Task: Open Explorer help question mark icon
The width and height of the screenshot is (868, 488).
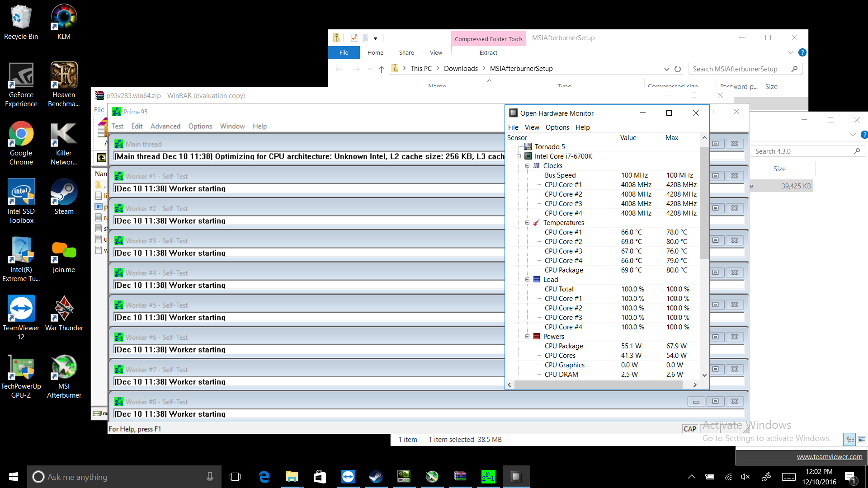Action: pyautogui.click(x=802, y=52)
